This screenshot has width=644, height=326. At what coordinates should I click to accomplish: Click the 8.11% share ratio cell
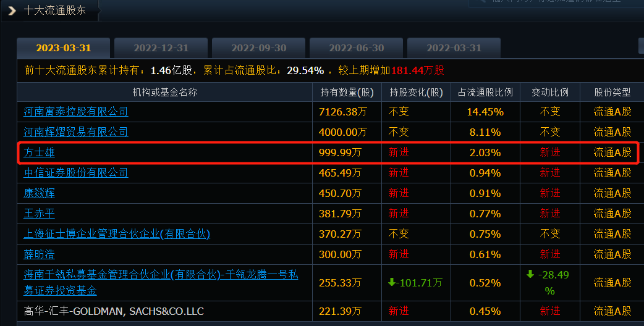pyautogui.click(x=485, y=132)
